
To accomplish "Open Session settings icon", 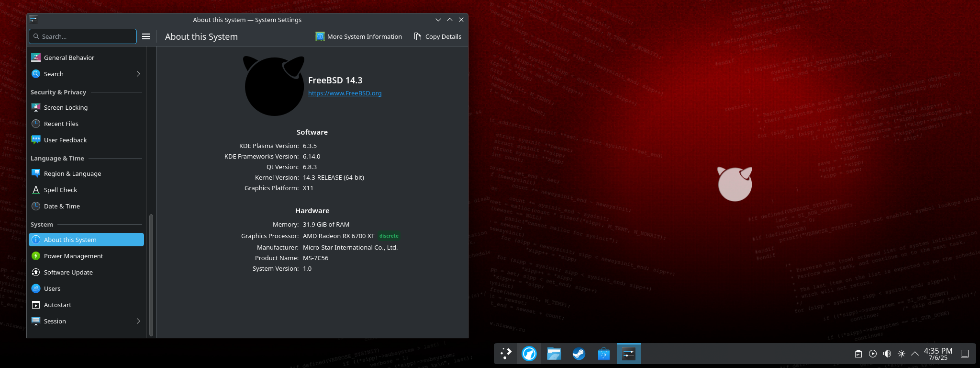I will [36, 321].
